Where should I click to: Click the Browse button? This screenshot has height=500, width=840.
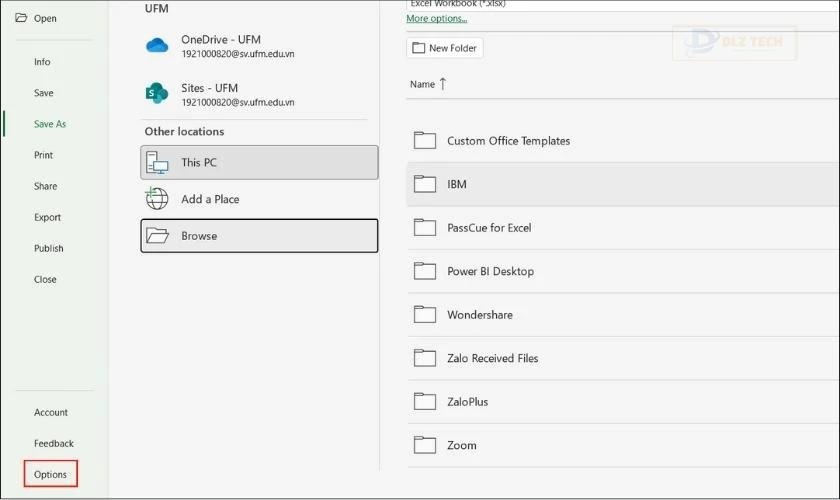259,235
